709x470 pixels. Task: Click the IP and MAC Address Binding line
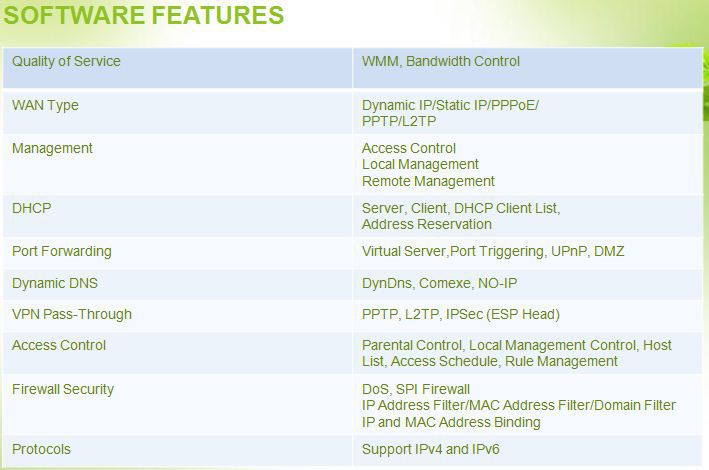point(451,423)
